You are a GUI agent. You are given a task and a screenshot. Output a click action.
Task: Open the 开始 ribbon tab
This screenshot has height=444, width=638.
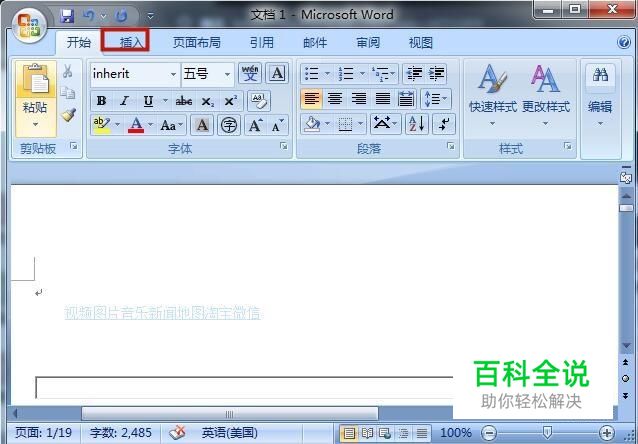(79, 42)
